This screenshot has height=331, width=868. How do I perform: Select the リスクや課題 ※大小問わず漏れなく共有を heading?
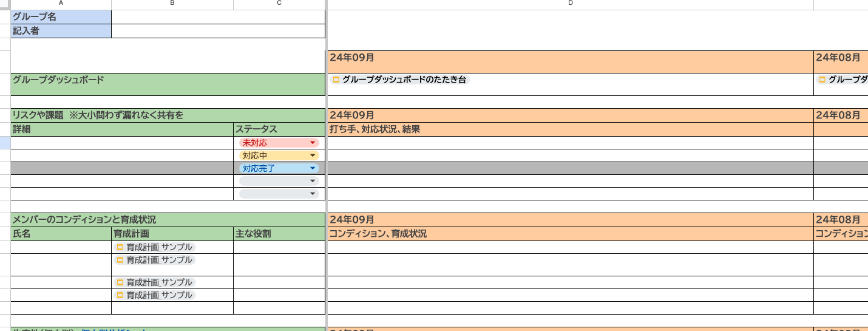click(168, 115)
